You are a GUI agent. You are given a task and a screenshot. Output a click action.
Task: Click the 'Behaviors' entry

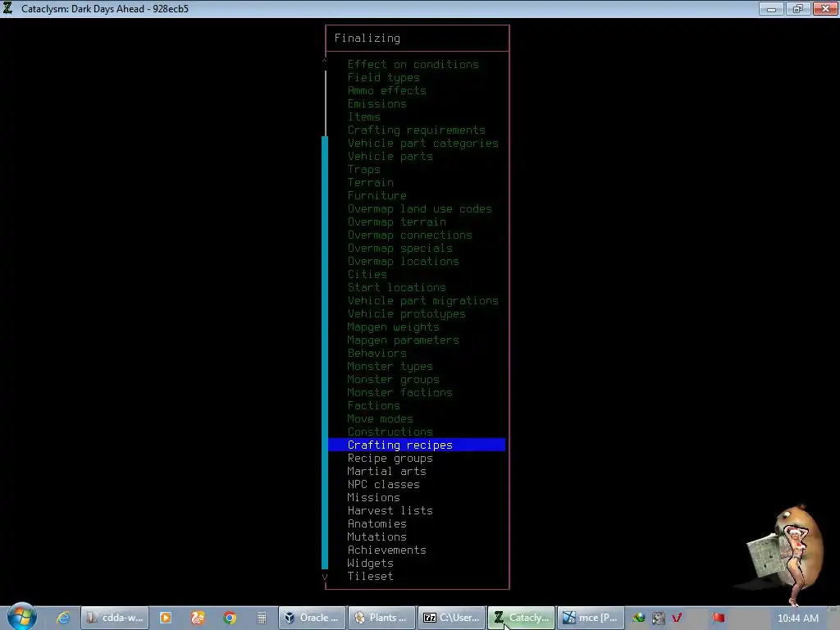[x=377, y=353]
